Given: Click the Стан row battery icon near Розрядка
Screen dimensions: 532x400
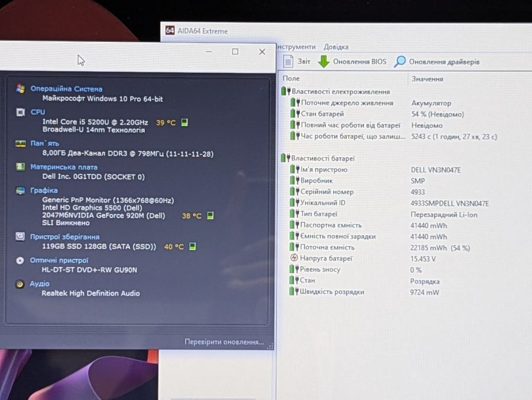Looking at the screenshot, I should (x=294, y=280).
